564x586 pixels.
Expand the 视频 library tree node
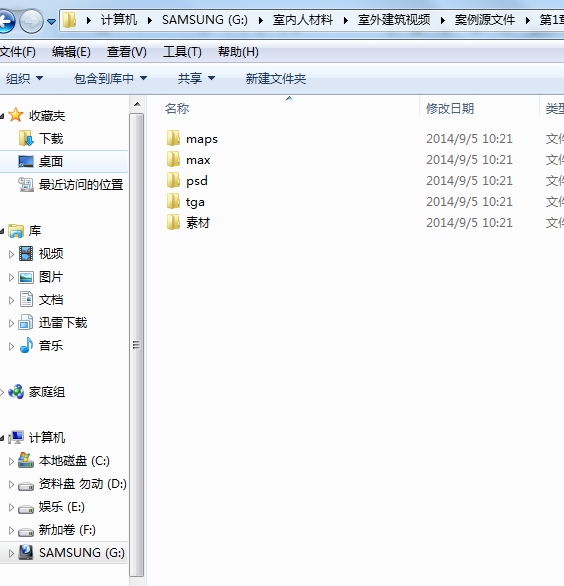(11, 254)
